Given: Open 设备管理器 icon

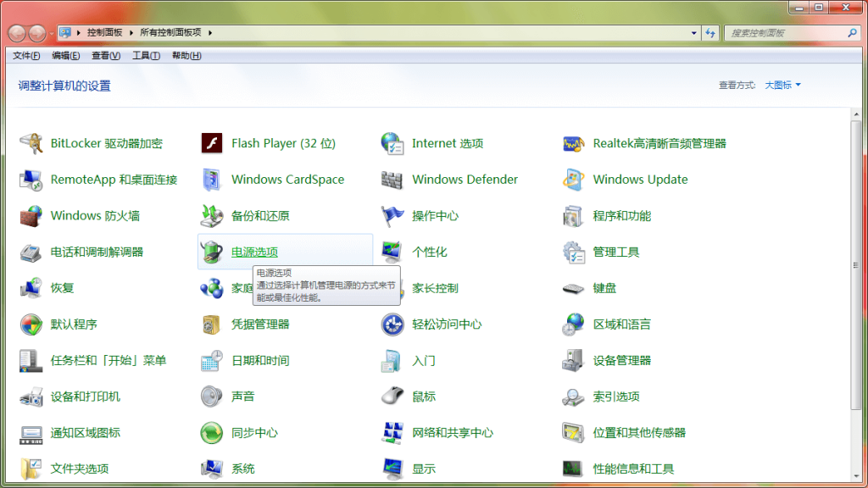Looking at the screenshot, I should (x=573, y=361).
